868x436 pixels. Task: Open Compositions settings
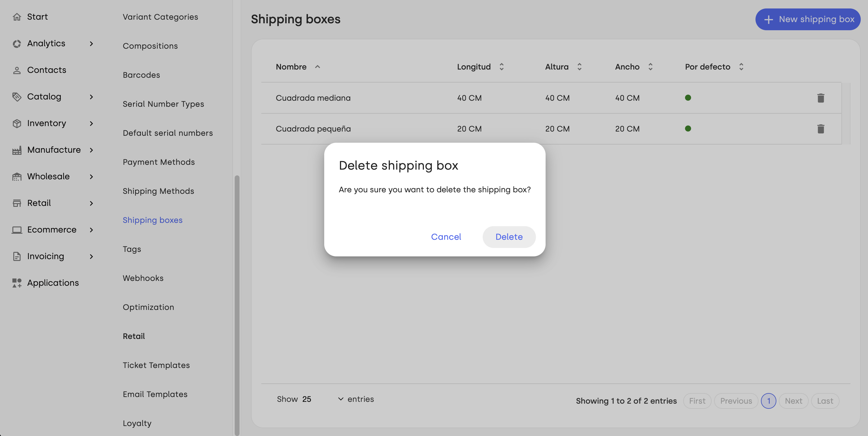[150, 46]
